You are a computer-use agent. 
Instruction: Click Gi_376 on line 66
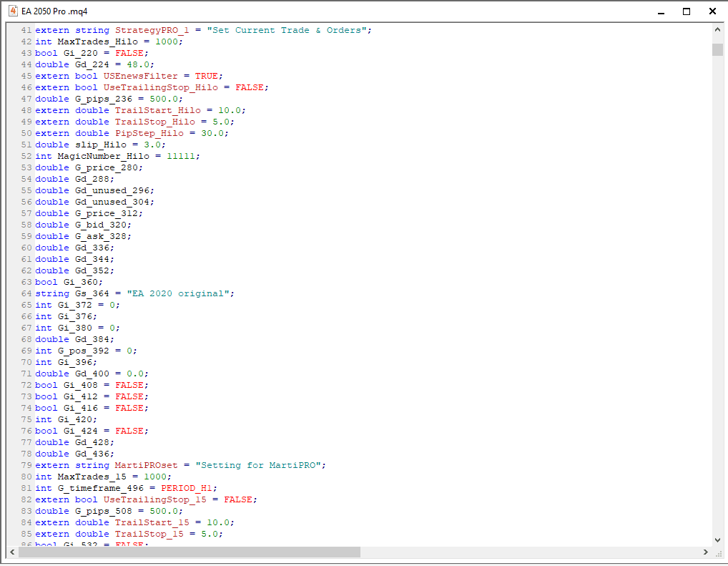[x=75, y=317]
